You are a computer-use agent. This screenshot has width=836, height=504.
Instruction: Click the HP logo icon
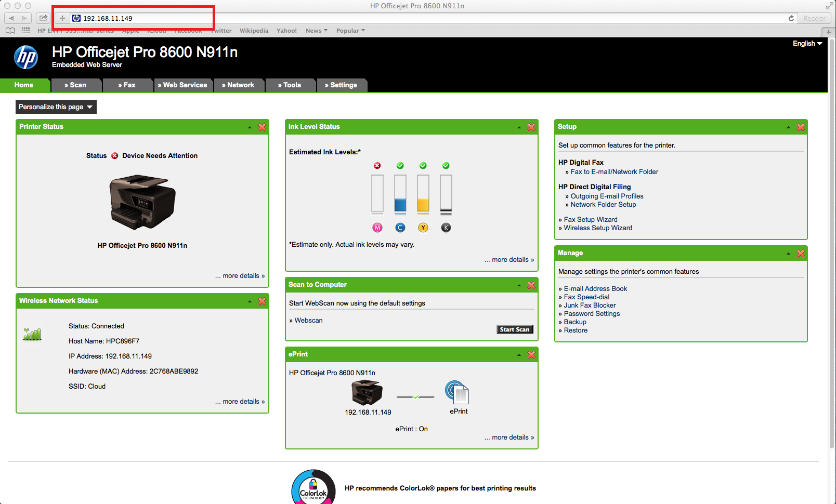pyautogui.click(x=26, y=57)
